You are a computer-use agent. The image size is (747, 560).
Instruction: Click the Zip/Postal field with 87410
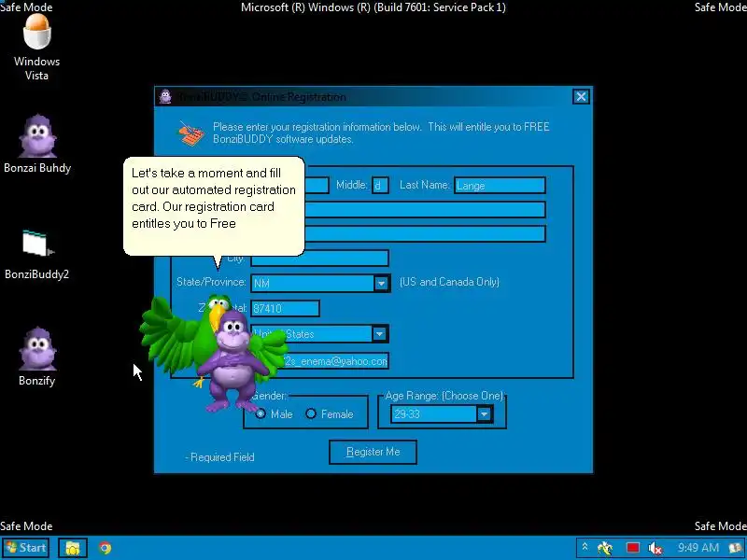(x=285, y=308)
